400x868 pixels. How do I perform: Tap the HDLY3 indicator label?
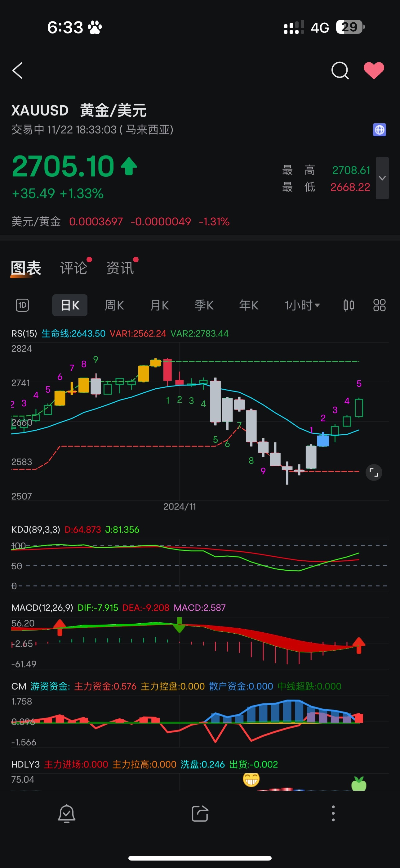point(26,765)
